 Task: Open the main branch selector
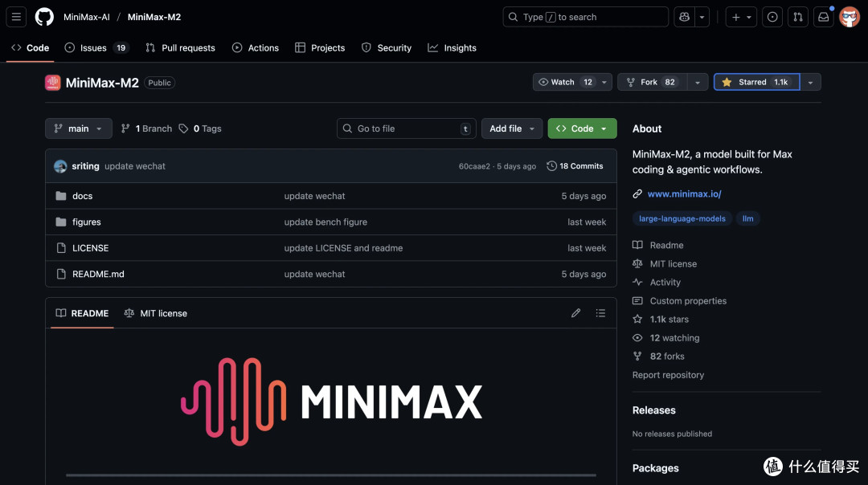(79, 128)
